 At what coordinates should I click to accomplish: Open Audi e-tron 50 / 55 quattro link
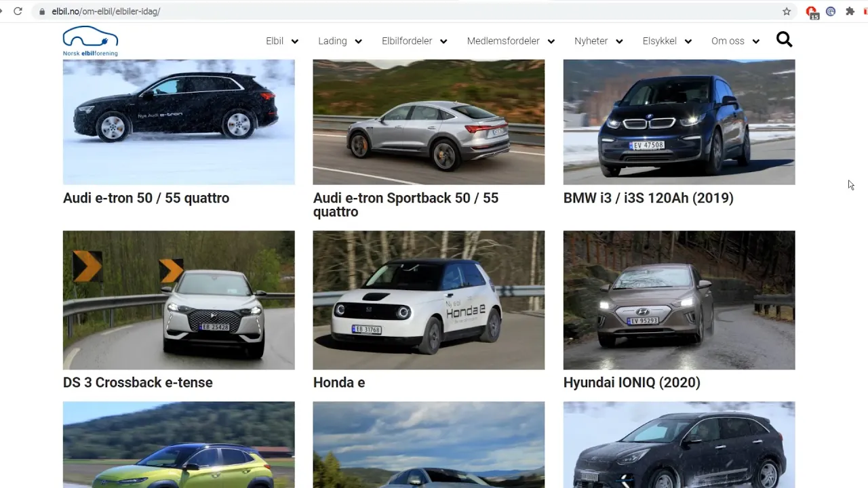[146, 198]
